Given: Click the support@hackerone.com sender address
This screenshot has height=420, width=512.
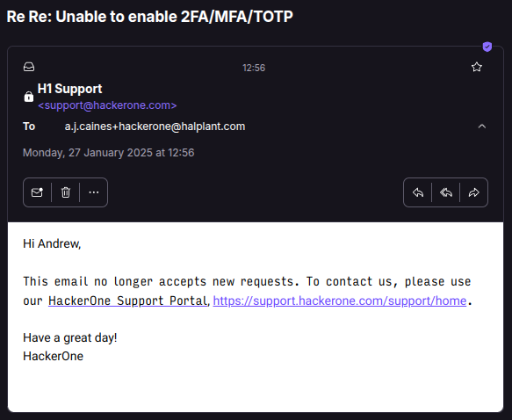Looking at the screenshot, I should point(107,105).
